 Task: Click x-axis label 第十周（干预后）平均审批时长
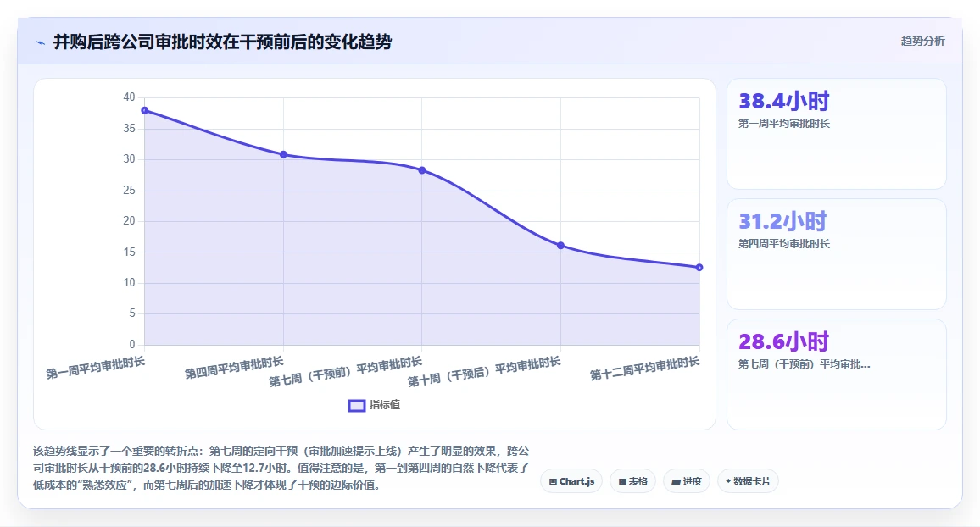coord(484,371)
